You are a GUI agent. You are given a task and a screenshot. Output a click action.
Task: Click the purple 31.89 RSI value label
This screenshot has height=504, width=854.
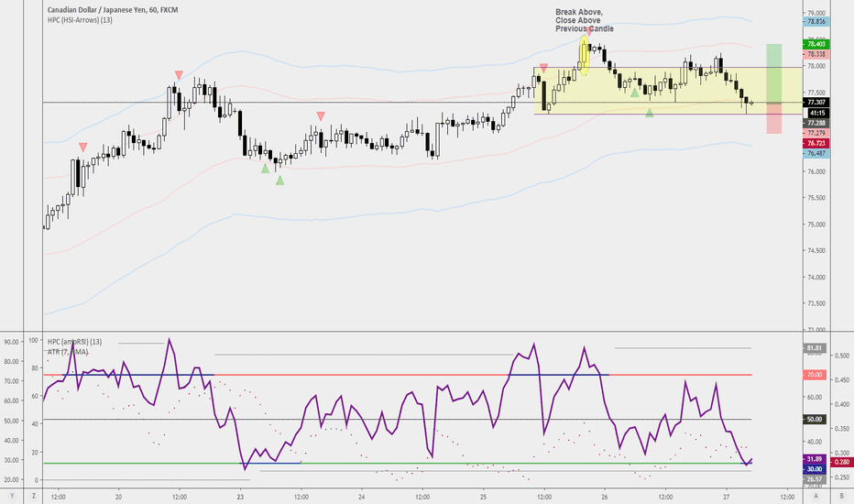click(815, 459)
